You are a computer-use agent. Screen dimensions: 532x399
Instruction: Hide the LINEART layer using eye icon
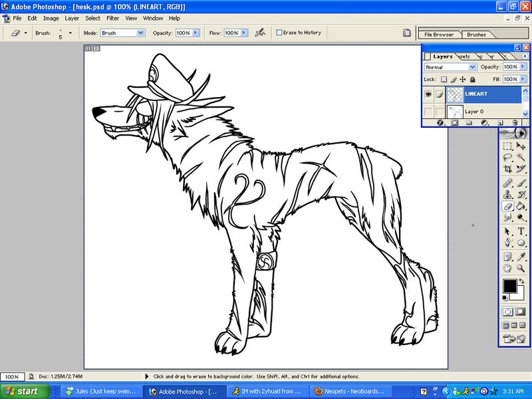(428, 95)
